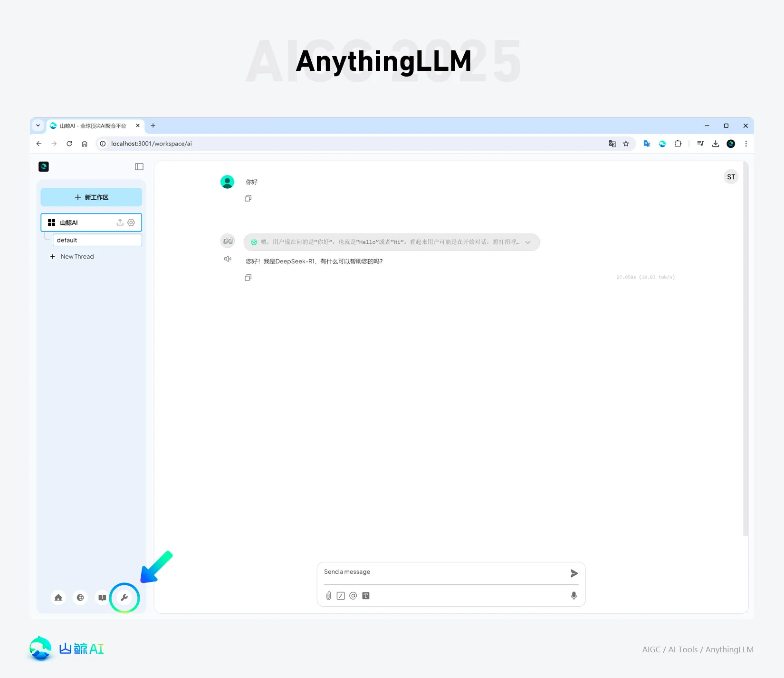Open browser profile avatar

pyautogui.click(x=731, y=144)
